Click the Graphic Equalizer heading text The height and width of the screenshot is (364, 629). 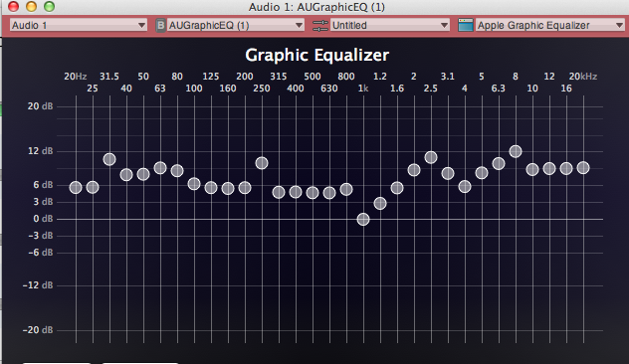(x=316, y=56)
